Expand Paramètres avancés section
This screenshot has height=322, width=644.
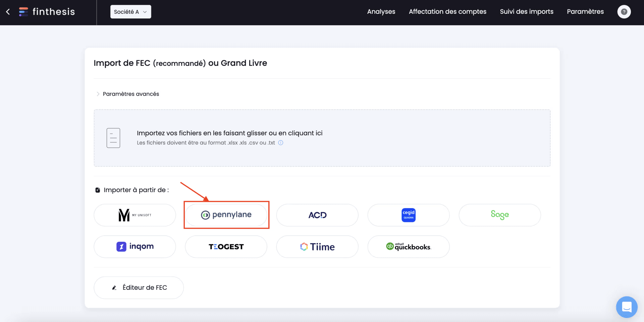click(x=128, y=94)
